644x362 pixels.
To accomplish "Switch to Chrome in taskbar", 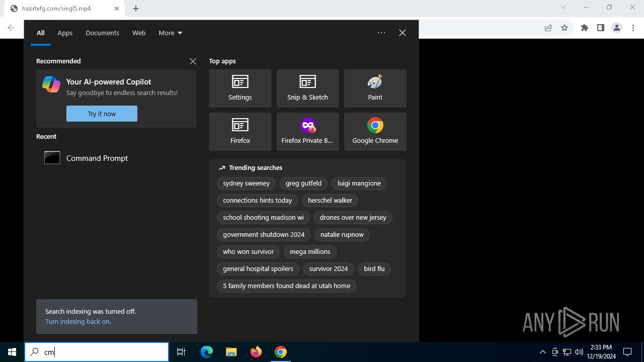I will [281, 352].
